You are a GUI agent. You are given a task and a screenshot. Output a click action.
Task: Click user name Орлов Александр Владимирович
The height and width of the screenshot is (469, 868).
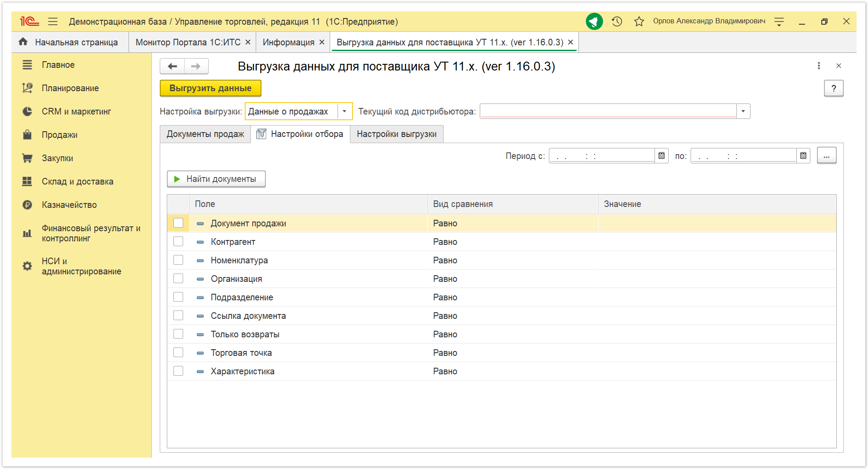pos(709,21)
